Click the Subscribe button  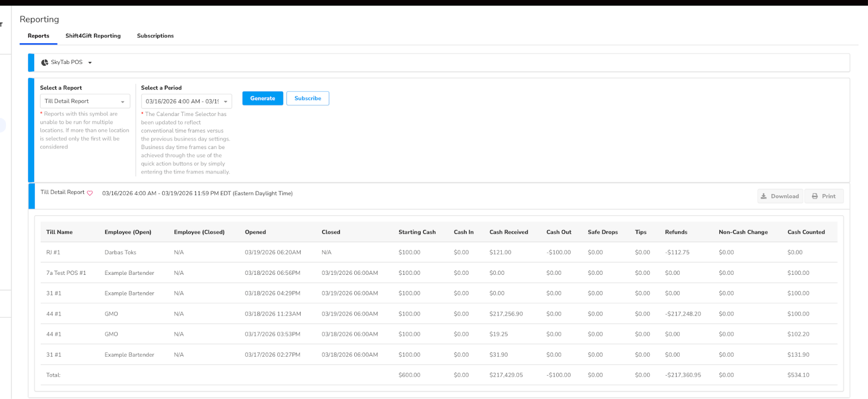308,98
